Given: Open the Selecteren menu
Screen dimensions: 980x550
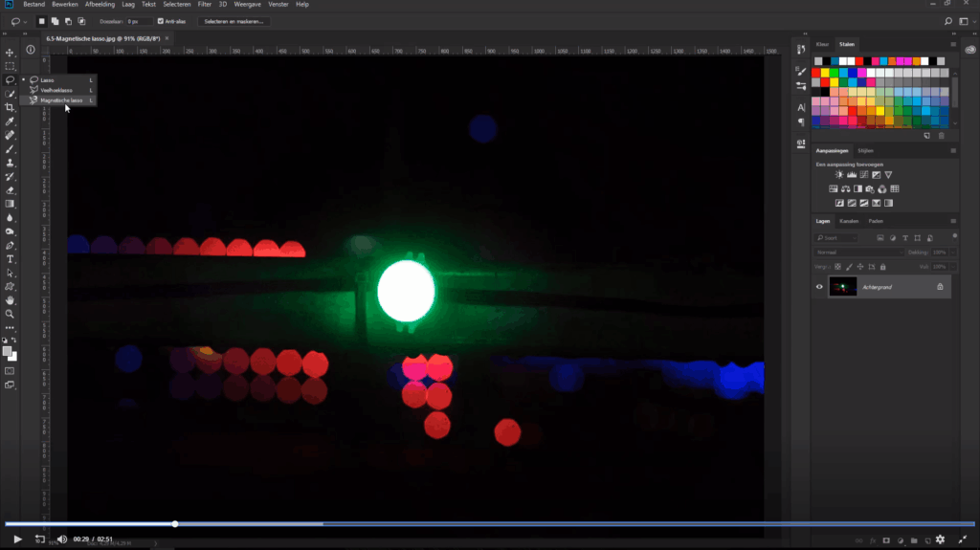Looking at the screenshot, I should 177,5.
